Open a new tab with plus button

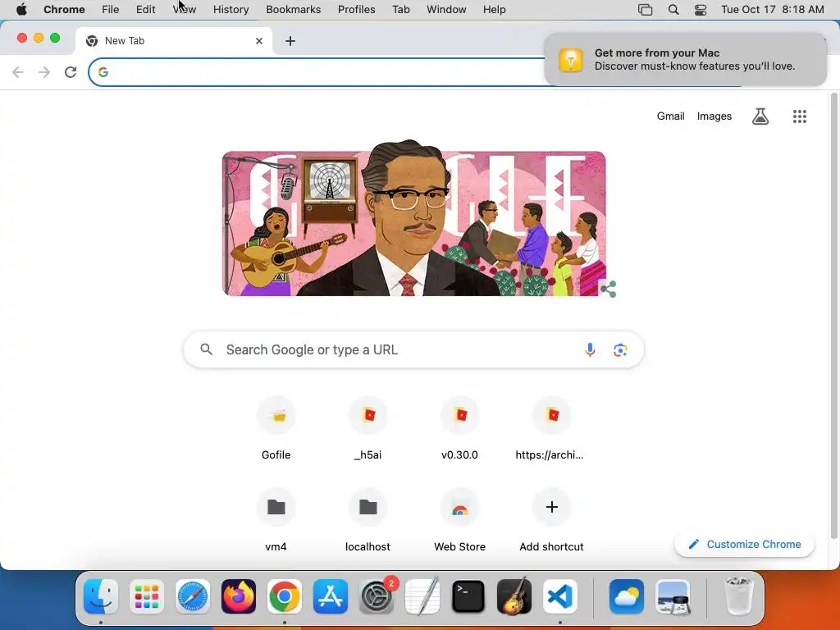[290, 41]
